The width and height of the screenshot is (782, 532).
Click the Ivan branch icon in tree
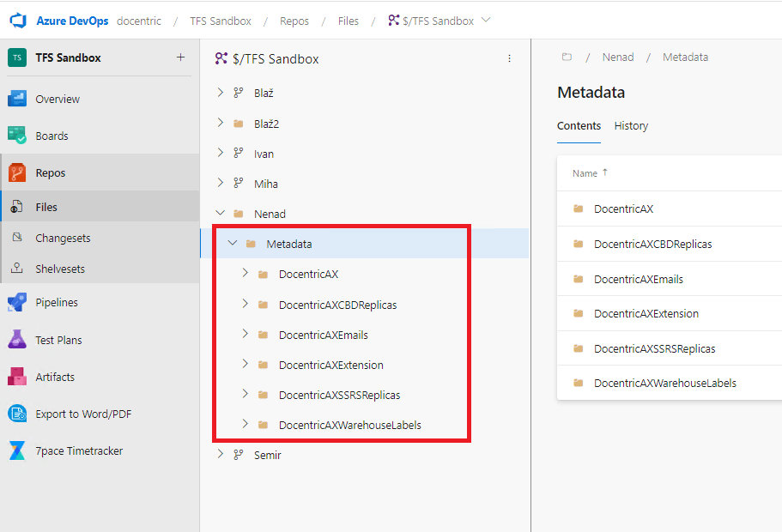coord(239,154)
